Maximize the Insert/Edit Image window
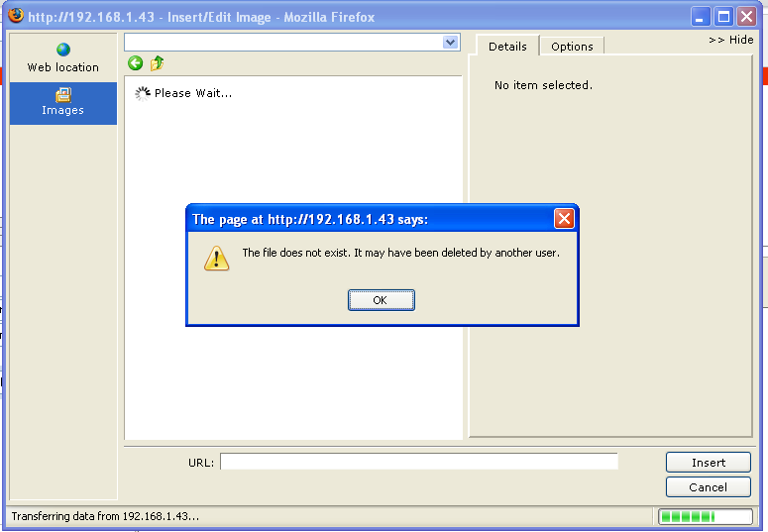 pos(723,17)
